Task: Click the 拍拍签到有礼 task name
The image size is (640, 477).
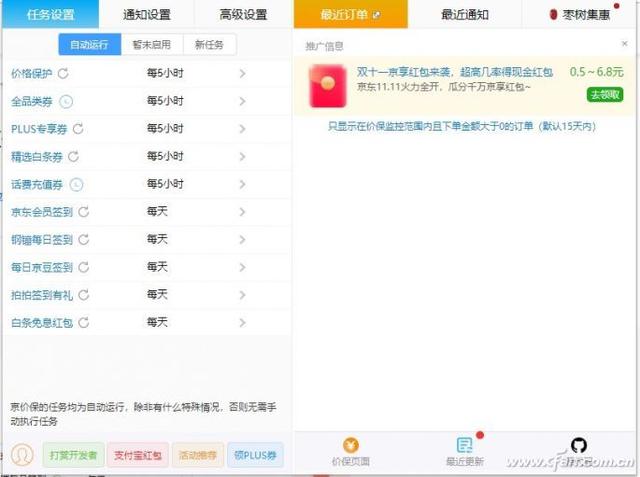Action: 42,295
